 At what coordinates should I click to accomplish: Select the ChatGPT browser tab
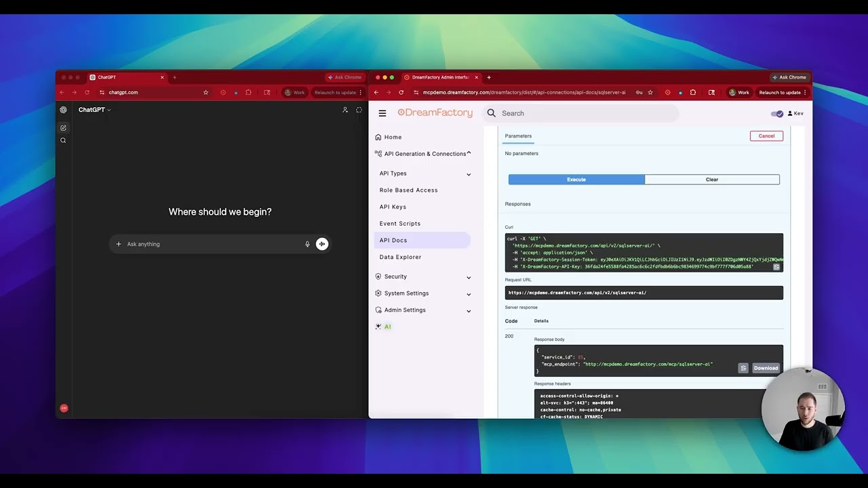point(127,77)
